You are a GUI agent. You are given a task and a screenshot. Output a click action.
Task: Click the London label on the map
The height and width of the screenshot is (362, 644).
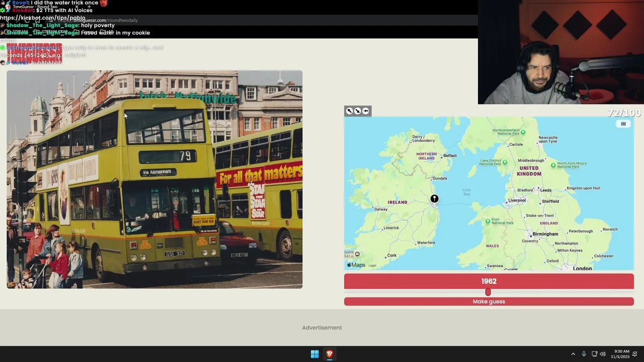[x=582, y=268]
